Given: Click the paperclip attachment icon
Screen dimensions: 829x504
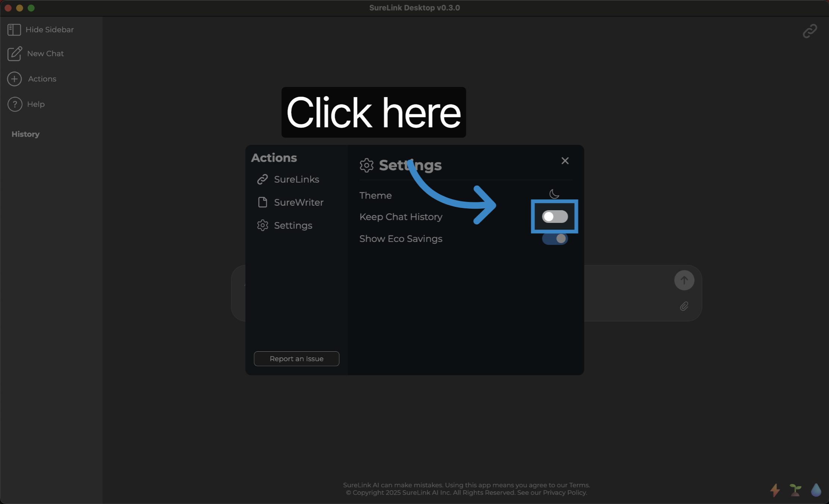Looking at the screenshot, I should click(684, 307).
